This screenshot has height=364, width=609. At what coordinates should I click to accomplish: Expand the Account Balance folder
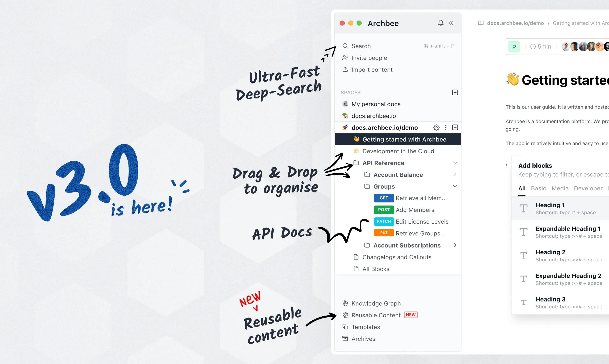(455, 175)
